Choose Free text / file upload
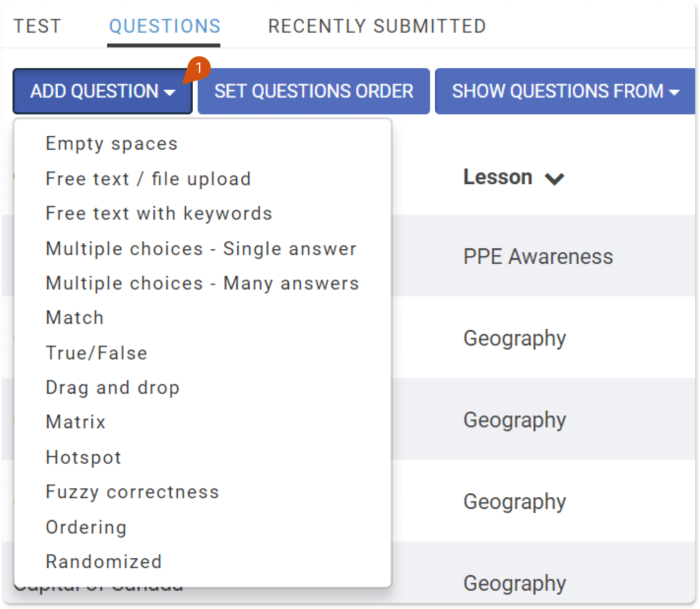700x609 pixels. click(x=148, y=179)
